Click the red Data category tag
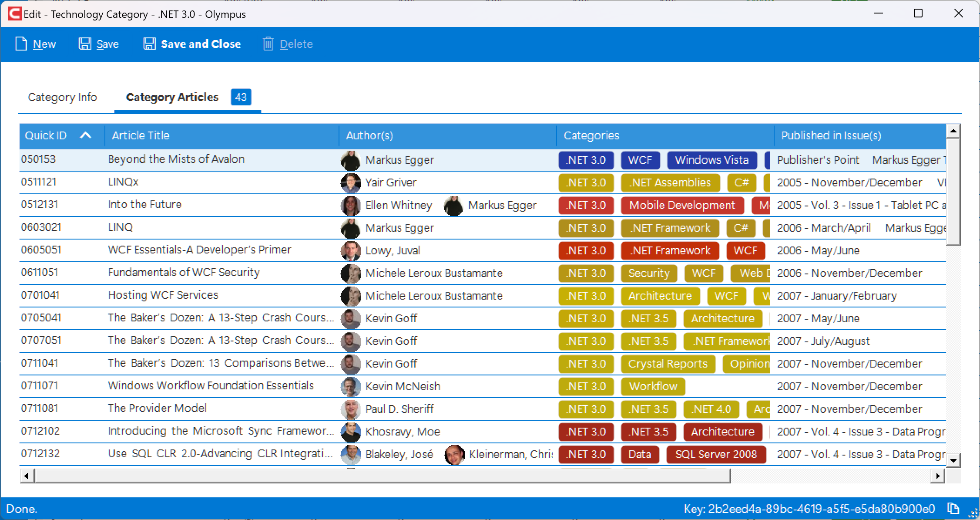The height and width of the screenshot is (520, 980). [x=640, y=454]
